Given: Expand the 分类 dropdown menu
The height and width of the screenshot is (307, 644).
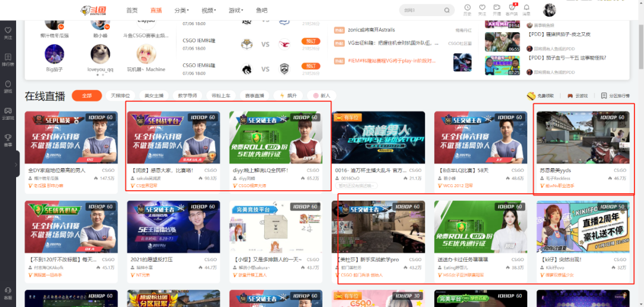Looking at the screenshot, I should (181, 10).
